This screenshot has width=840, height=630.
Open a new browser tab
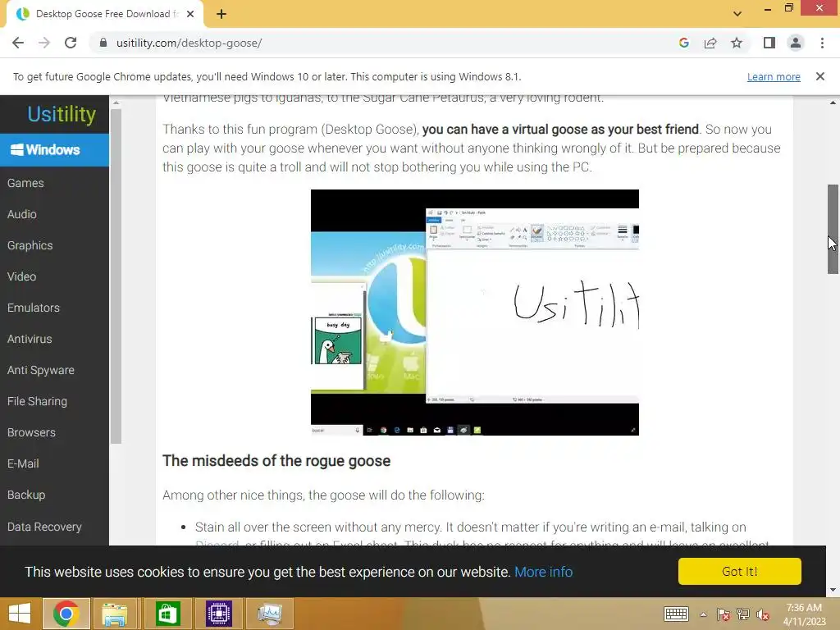(x=221, y=14)
